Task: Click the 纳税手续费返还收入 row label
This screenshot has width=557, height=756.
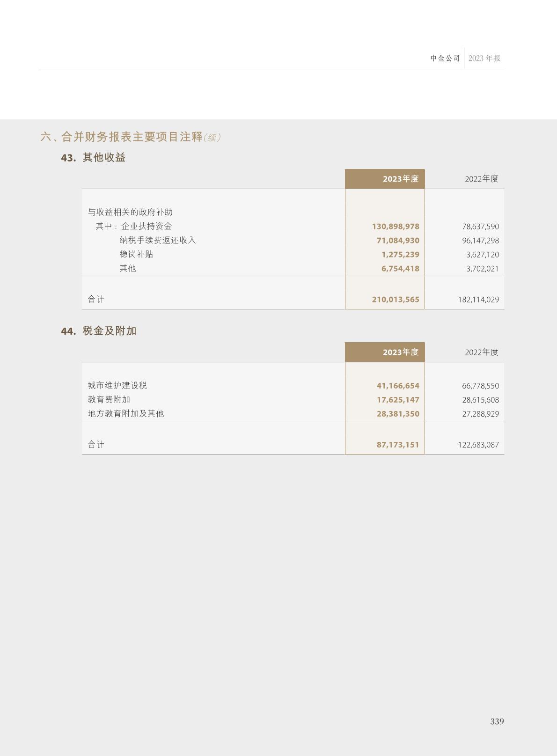Action: (158, 240)
